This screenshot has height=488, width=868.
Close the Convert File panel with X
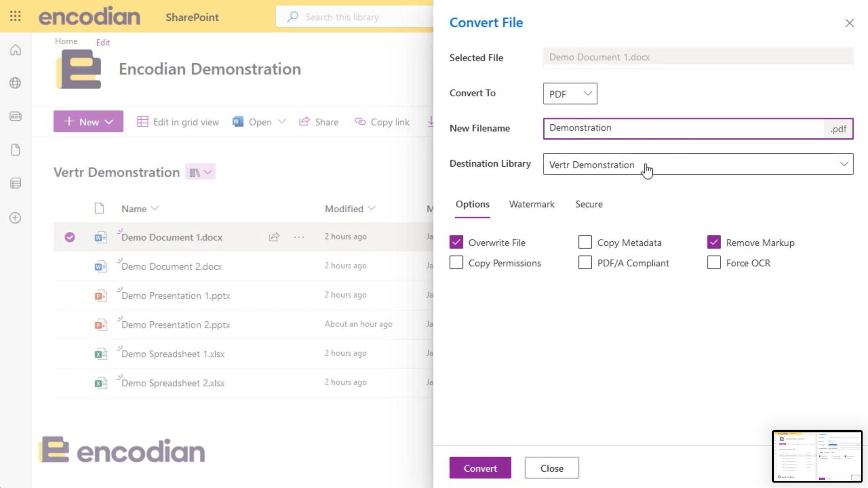(x=849, y=23)
